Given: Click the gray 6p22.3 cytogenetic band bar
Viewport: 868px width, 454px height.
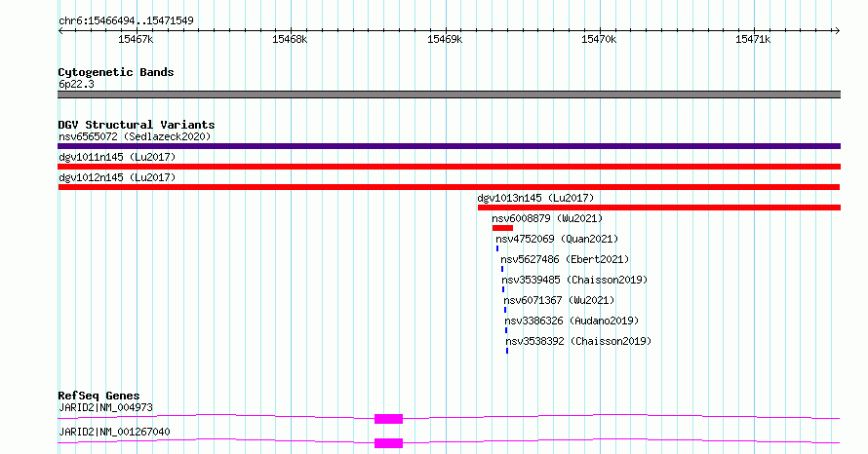Looking at the screenshot, I should coord(449,95).
